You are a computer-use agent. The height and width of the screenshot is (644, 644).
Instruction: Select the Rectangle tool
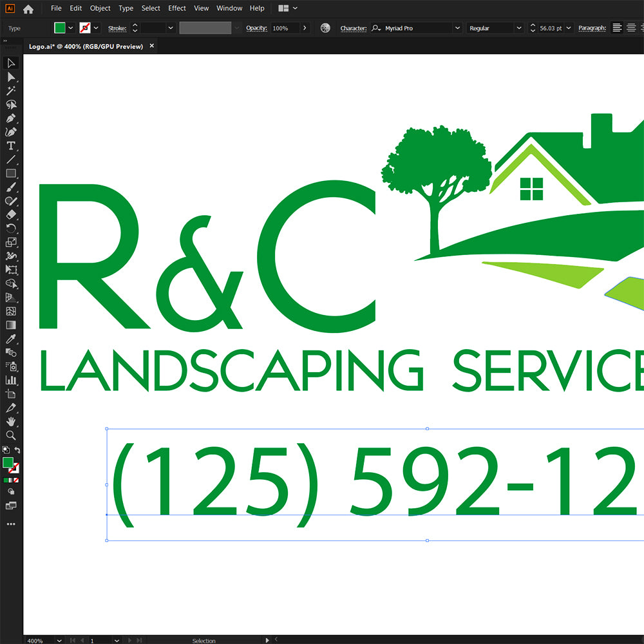(x=11, y=173)
